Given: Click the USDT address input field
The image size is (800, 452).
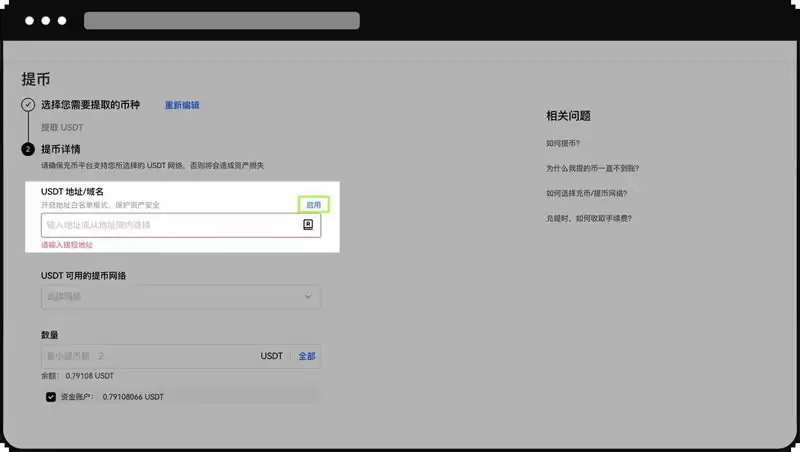Looking at the screenshot, I should [x=181, y=225].
